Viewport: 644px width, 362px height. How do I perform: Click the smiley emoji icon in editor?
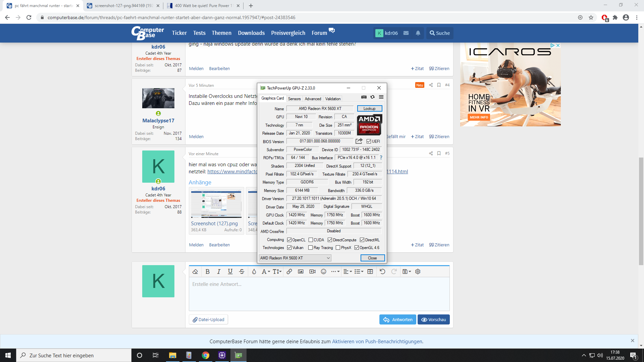pyautogui.click(x=323, y=271)
